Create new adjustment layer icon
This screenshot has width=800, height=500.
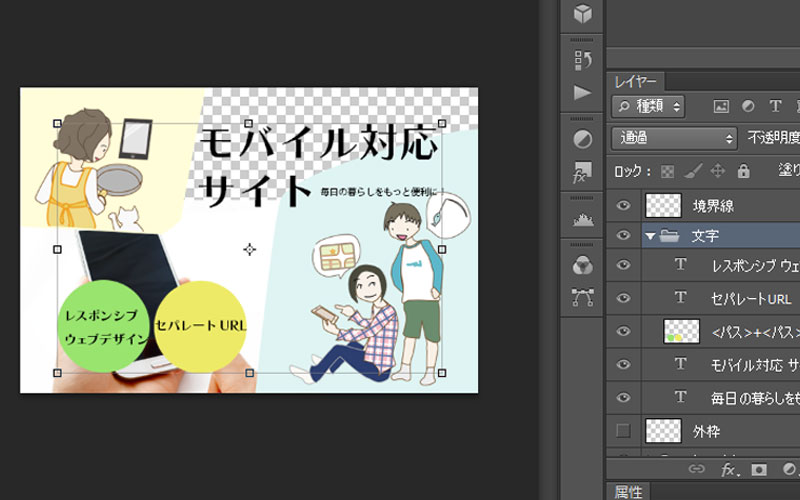coord(790,469)
